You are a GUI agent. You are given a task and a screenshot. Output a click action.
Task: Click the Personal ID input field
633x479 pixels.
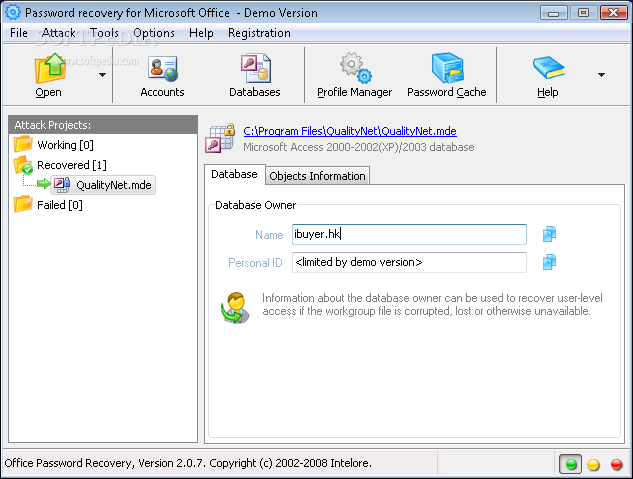click(x=409, y=262)
